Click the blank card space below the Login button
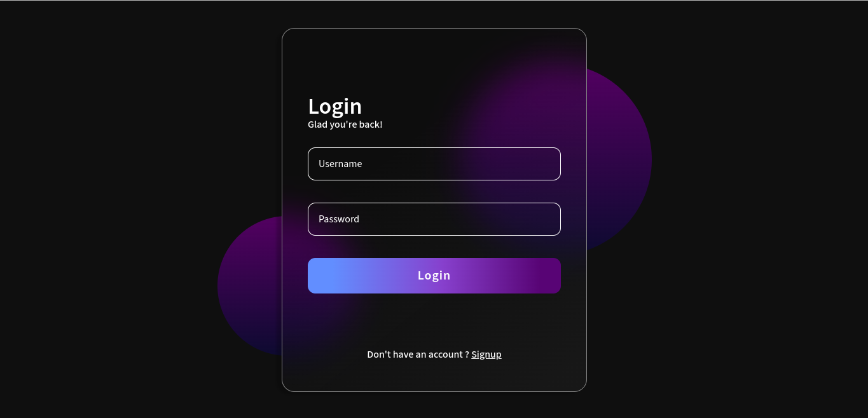868x418 pixels. coord(434,321)
